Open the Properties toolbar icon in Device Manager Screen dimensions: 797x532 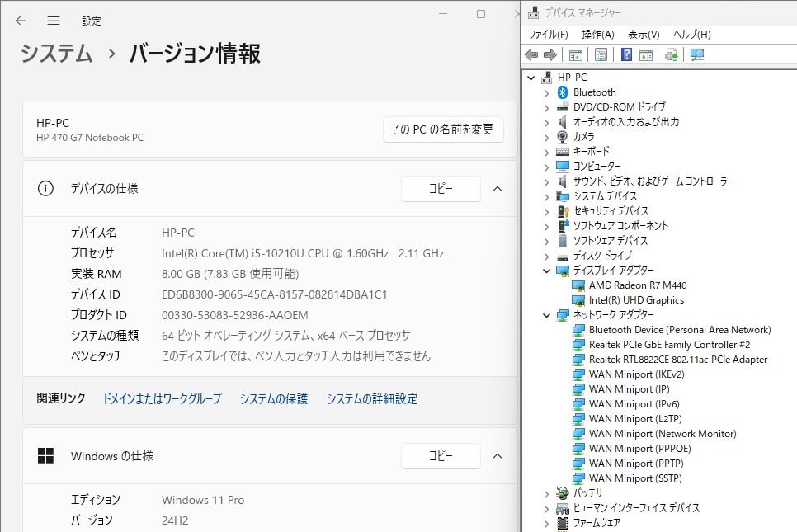tap(601, 55)
